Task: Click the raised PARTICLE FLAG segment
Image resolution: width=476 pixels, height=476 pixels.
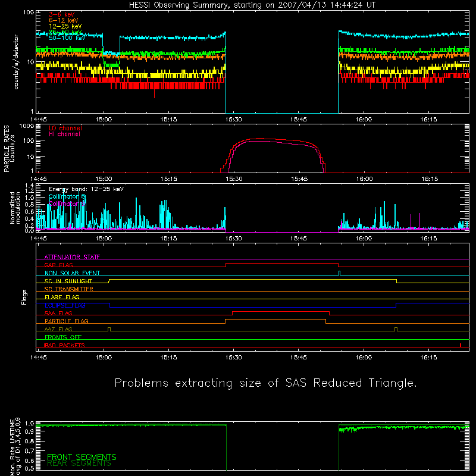Action: tap(275, 320)
